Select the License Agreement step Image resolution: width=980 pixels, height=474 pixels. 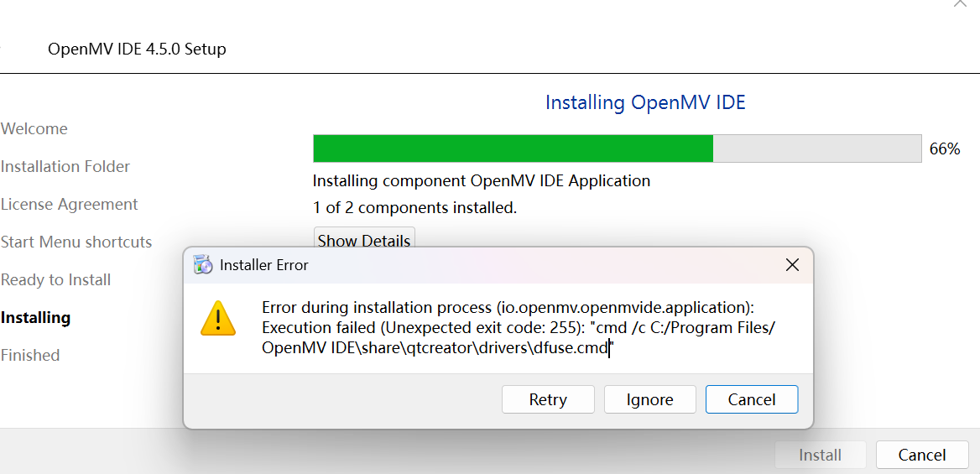click(70, 205)
